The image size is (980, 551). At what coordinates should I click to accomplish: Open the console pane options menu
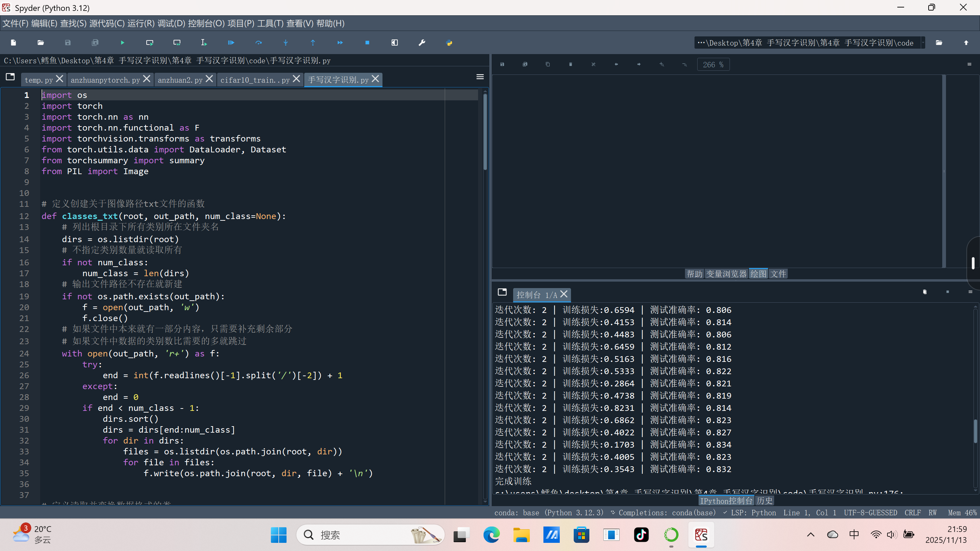pos(970,292)
